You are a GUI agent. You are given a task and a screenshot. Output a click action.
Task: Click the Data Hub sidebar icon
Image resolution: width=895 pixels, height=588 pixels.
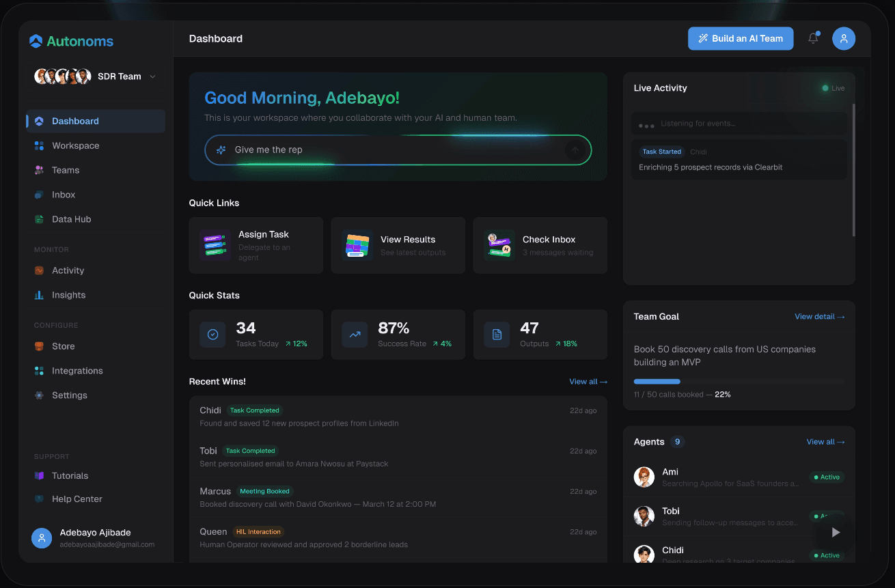pos(39,219)
